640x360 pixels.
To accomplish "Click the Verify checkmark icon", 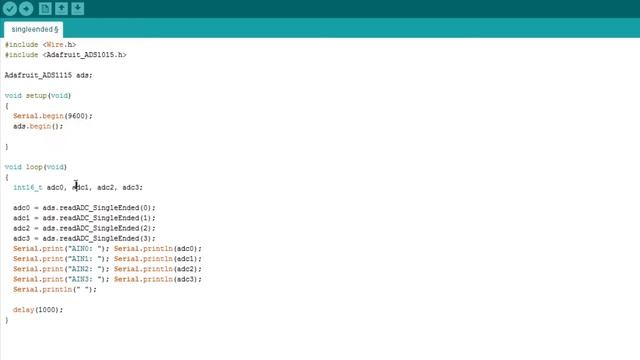I will (x=10, y=9).
